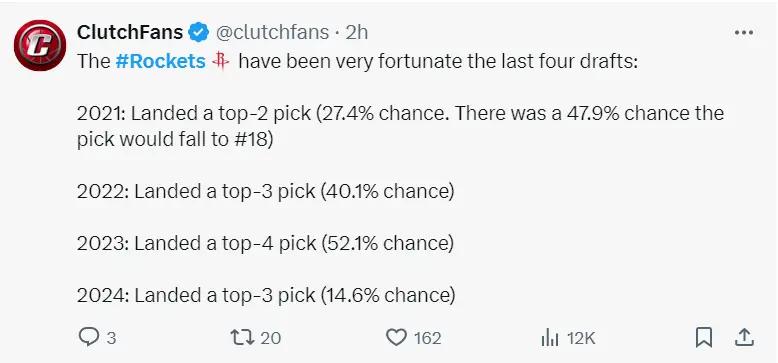The width and height of the screenshot is (778, 363).
Task: View analytics via the bar chart icon
Action: tap(550, 338)
